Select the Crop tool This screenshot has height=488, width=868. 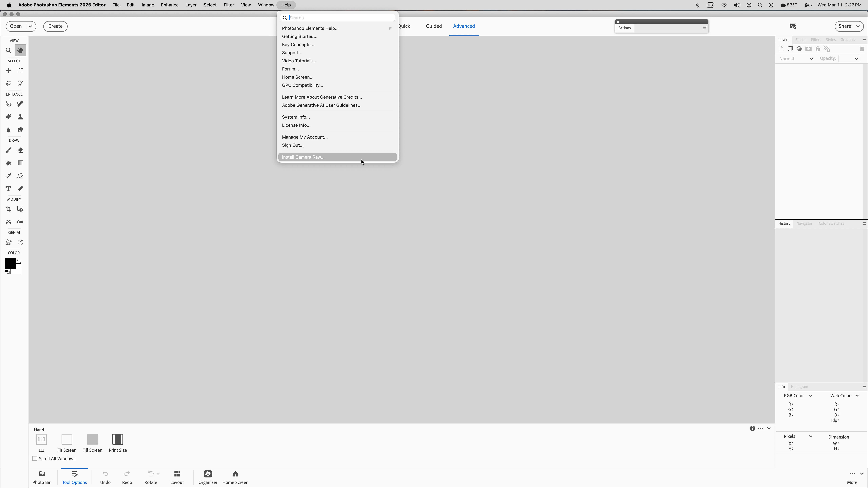[8, 209]
